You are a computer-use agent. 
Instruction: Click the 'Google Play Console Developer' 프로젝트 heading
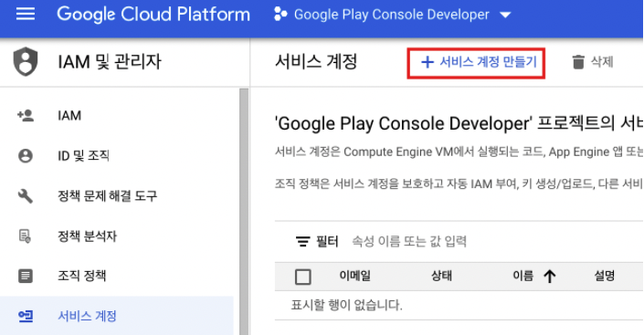click(459, 123)
